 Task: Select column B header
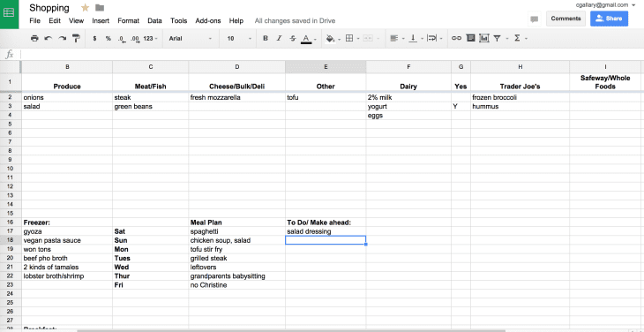pyautogui.click(x=67, y=67)
